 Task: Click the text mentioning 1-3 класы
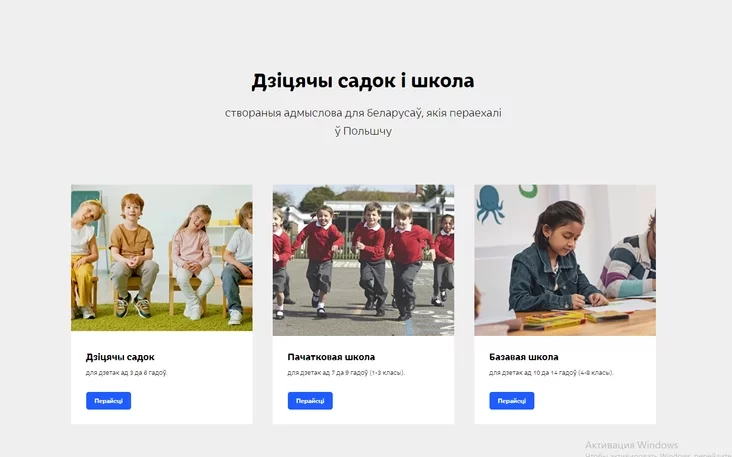click(346, 373)
